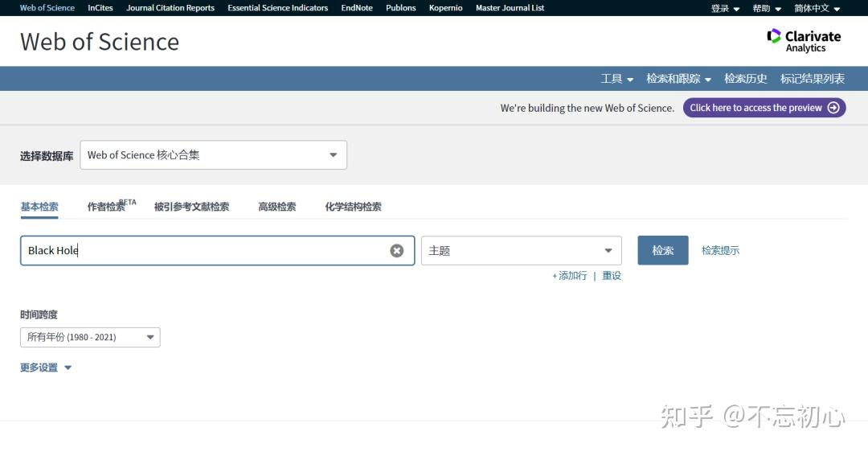Open Publons link
Screen dimensions: 868x452
pyautogui.click(x=401, y=8)
